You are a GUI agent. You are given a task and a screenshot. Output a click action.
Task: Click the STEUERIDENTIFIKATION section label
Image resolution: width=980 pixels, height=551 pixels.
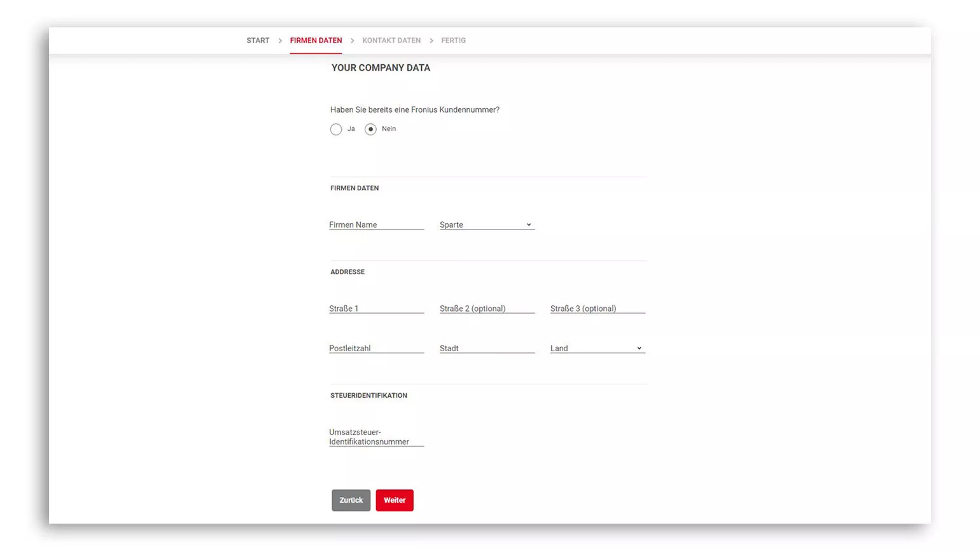point(368,395)
